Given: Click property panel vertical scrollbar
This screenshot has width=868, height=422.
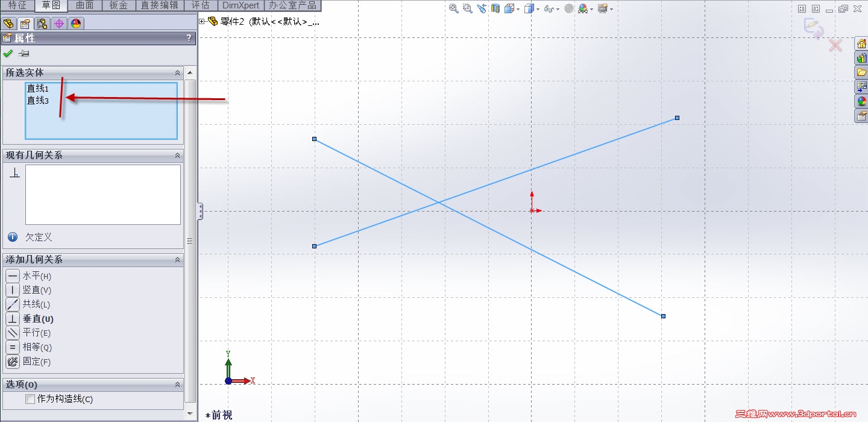Looking at the screenshot, I should (190, 241).
